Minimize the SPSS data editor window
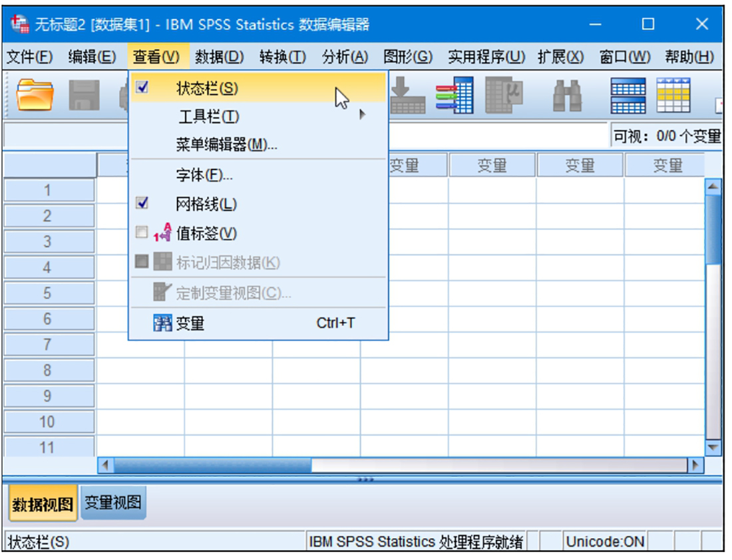Screen dimensions: 732x560 coord(595,24)
